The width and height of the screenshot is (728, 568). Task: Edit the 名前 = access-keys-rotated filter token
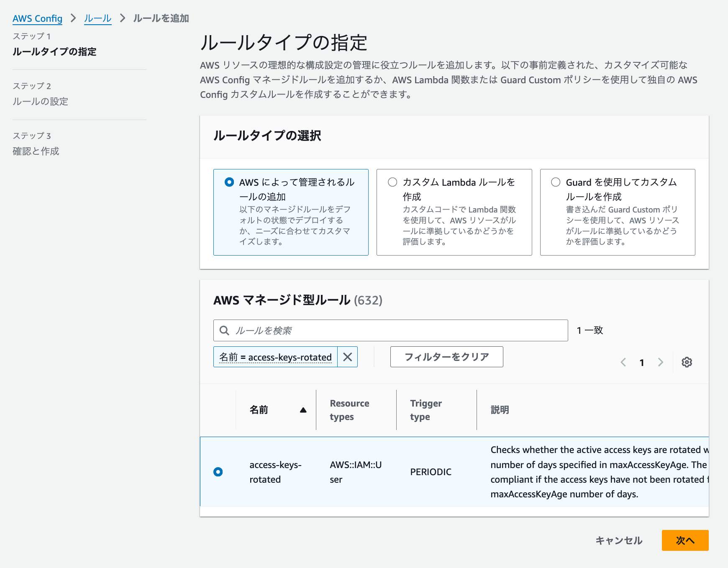(275, 357)
